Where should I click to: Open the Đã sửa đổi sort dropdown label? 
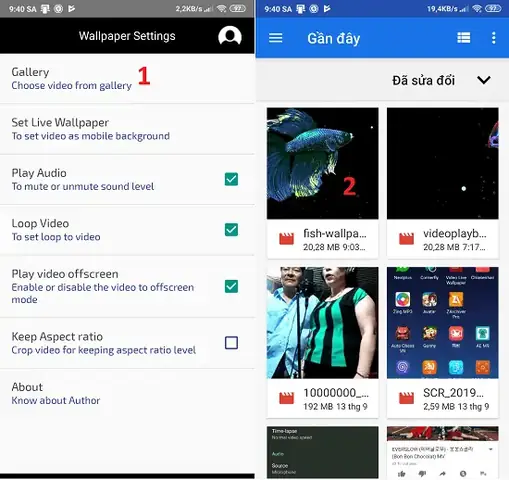pos(423,80)
